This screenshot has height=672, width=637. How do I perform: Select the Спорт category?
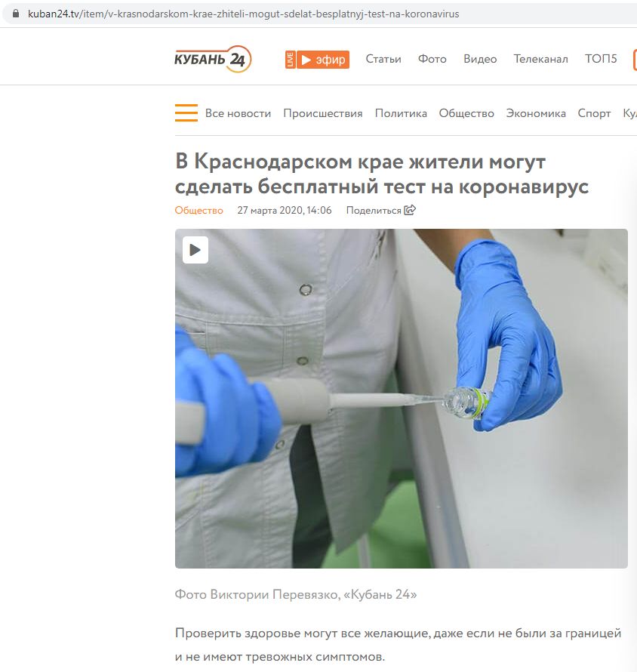[594, 113]
